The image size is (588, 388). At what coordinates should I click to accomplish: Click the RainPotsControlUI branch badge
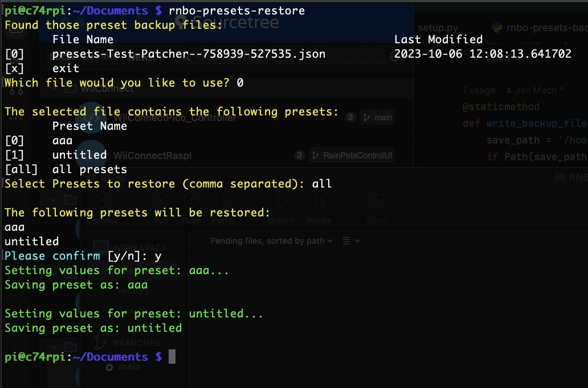tap(352, 155)
